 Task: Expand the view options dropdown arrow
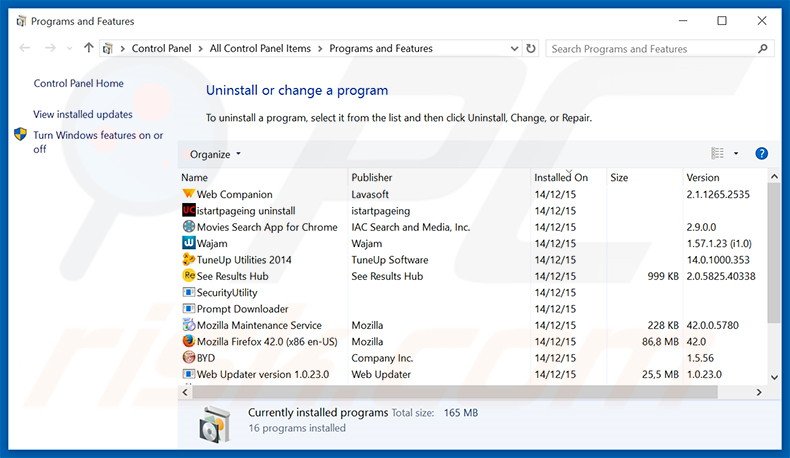click(736, 153)
